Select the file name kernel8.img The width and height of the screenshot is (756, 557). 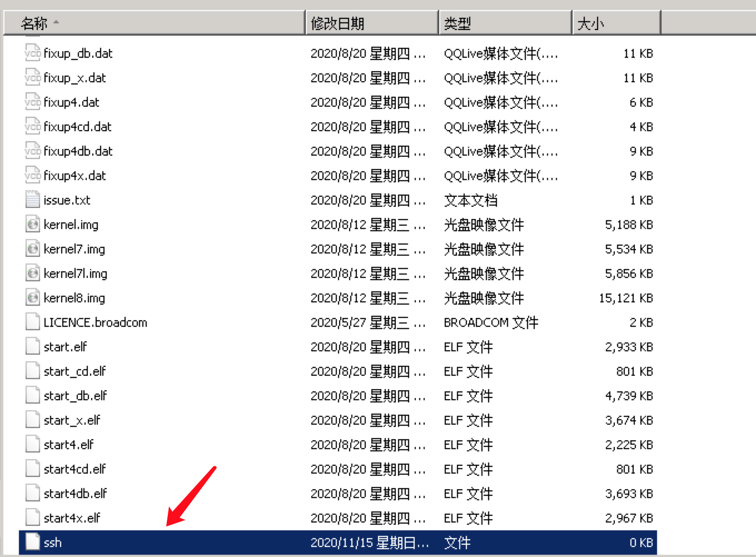tap(74, 298)
